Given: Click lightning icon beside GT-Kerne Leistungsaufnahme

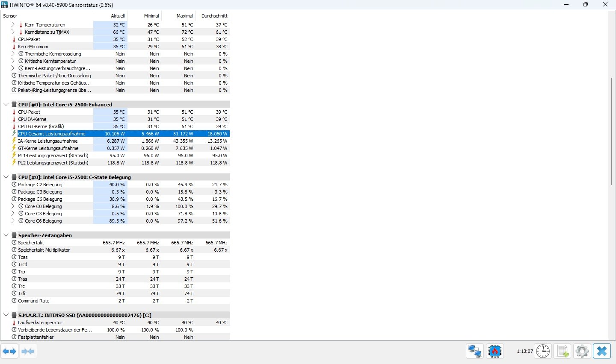Looking at the screenshot, I should pyautogui.click(x=14, y=148).
